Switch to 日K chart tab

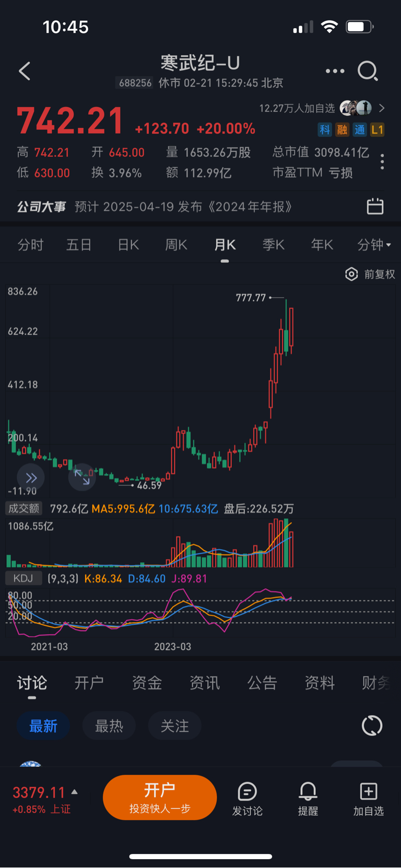pyautogui.click(x=128, y=245)
